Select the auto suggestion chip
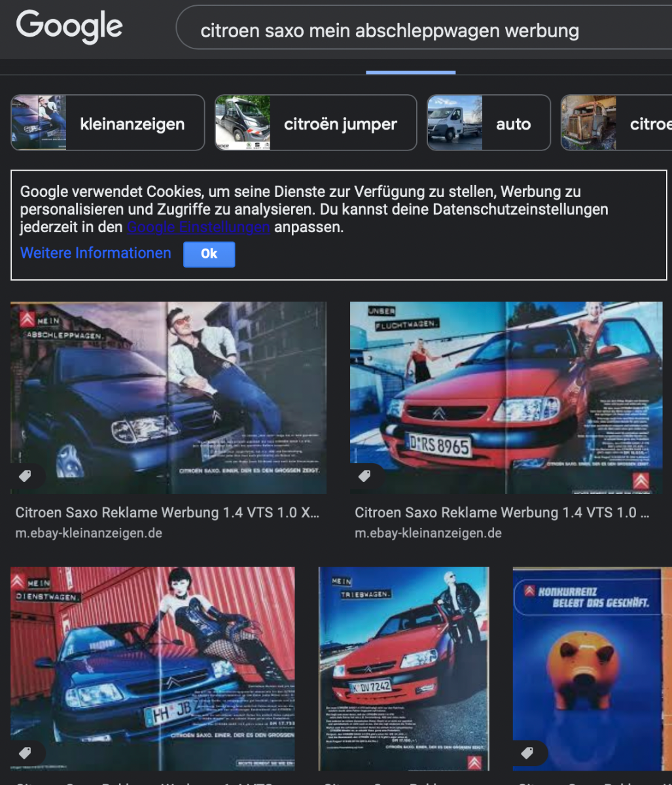This screenshot has height=785, width=672. click(x=489, y=123)
